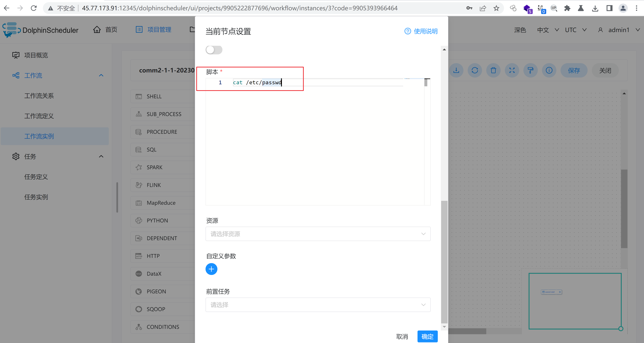Click the format paint roller icon
This screenshot has height=343, width=644.
pyautogui.click(x=531, y=70)
